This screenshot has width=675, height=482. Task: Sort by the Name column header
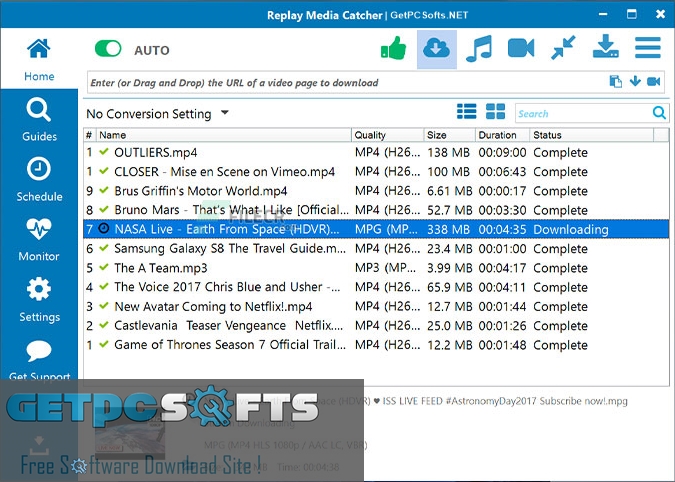[x=223, y=135]
